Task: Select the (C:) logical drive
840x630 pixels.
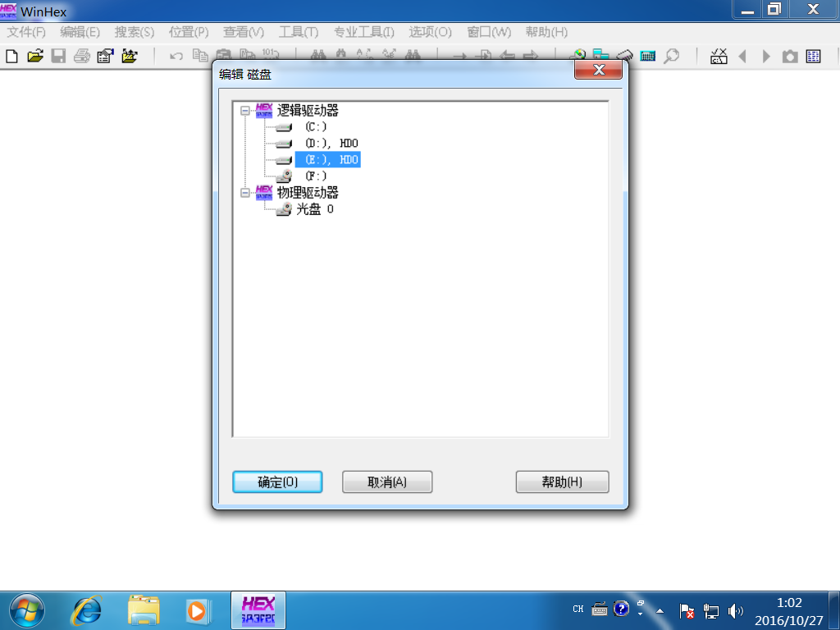Action: (x=316, y=127)
